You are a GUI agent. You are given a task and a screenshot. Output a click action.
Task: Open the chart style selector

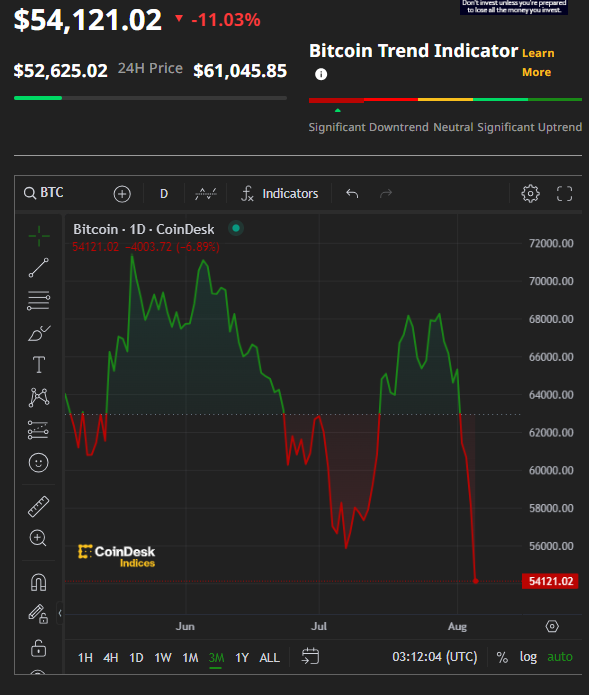(x=206, y=194)
